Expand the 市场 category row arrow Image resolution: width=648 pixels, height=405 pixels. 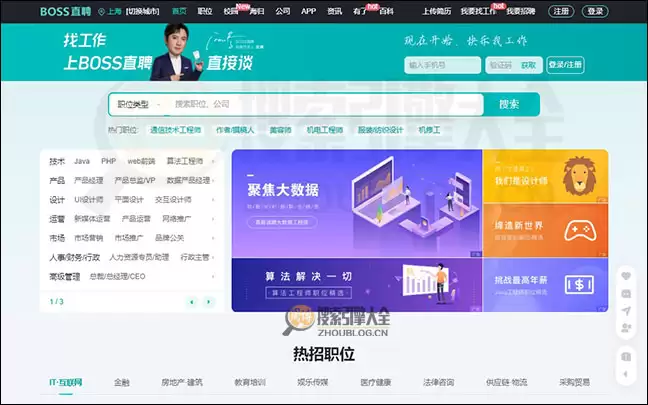(213, 238)
